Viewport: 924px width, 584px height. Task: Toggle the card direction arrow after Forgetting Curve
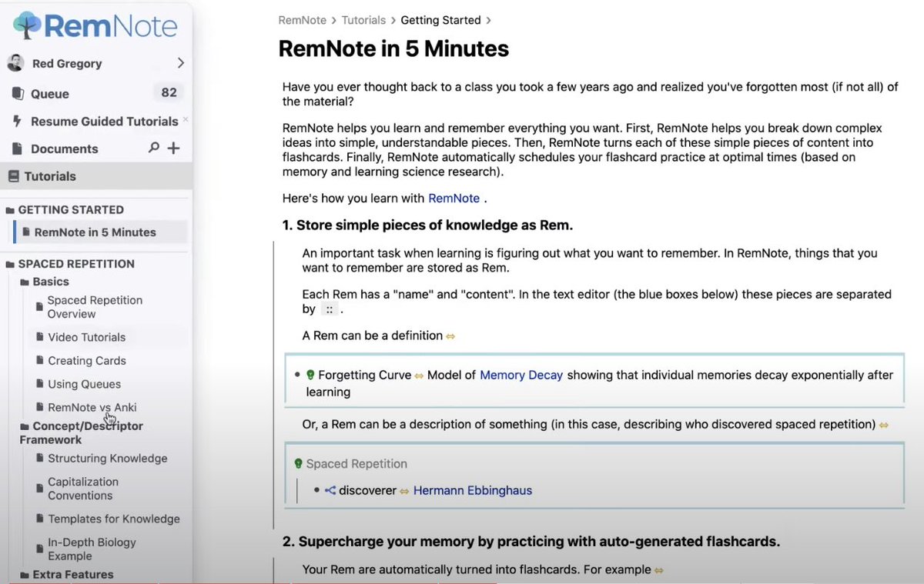419,375
